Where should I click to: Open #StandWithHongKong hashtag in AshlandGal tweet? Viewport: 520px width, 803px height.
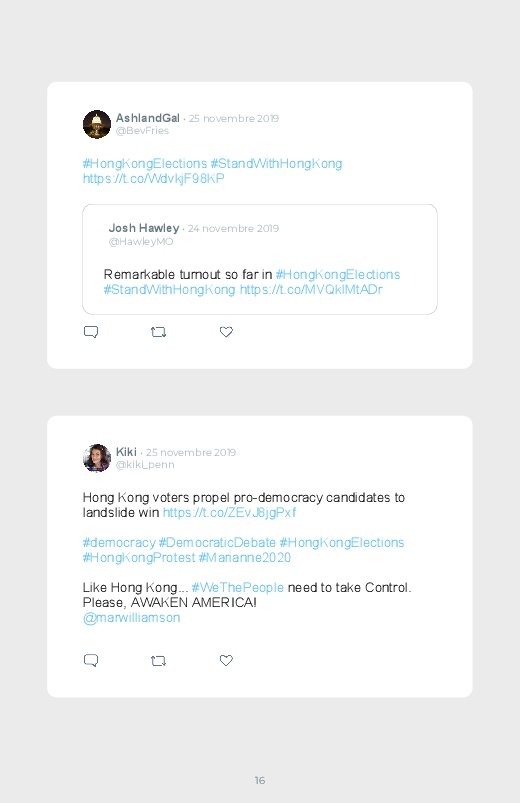click(276, 163)
